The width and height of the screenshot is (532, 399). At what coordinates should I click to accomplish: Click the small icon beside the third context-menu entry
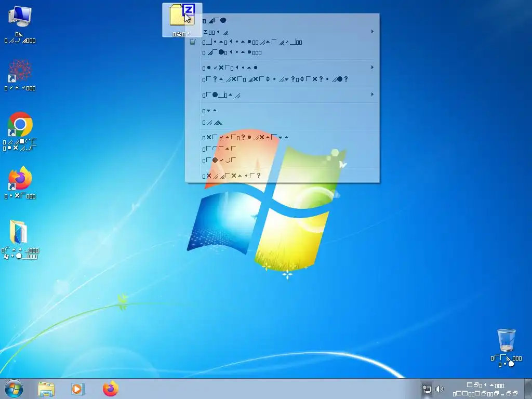(193, 42)
